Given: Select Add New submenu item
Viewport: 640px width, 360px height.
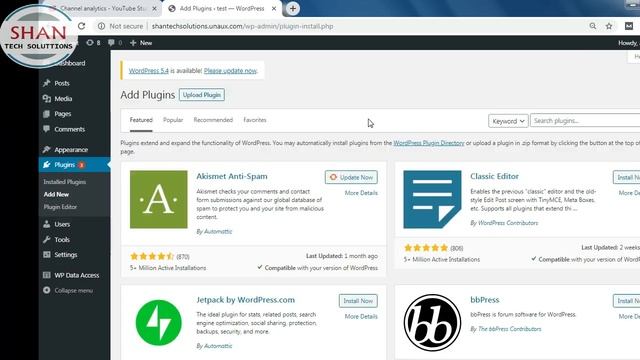Looking at the screenshot, I should [56, 194].
